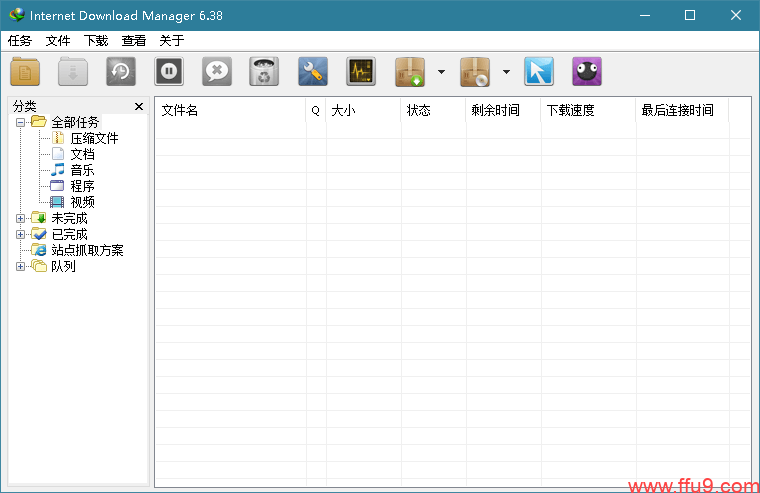This screenshot has height=493, width=760.
Task: Select 已完成 category
Action: click(x=69, y=234)
